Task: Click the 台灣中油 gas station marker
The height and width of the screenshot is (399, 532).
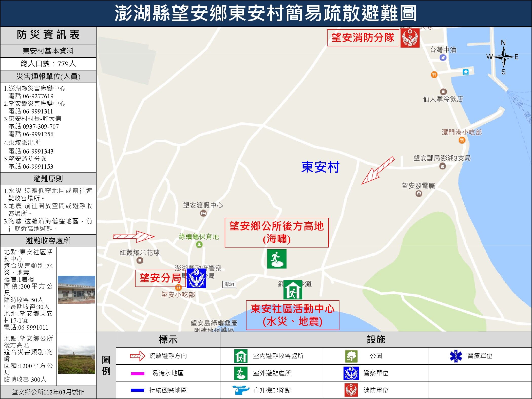Action: [443, 58]
